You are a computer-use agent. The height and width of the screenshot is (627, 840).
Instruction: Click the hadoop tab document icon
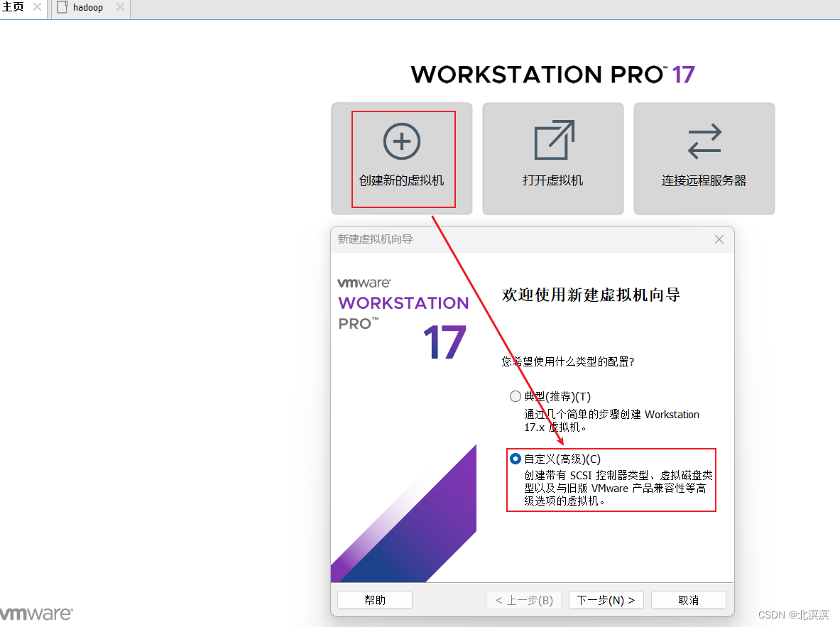[x=62, y=7]
